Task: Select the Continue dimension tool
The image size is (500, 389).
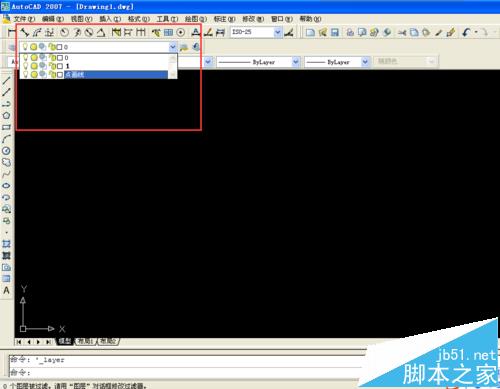Action: tap(141, 32)
